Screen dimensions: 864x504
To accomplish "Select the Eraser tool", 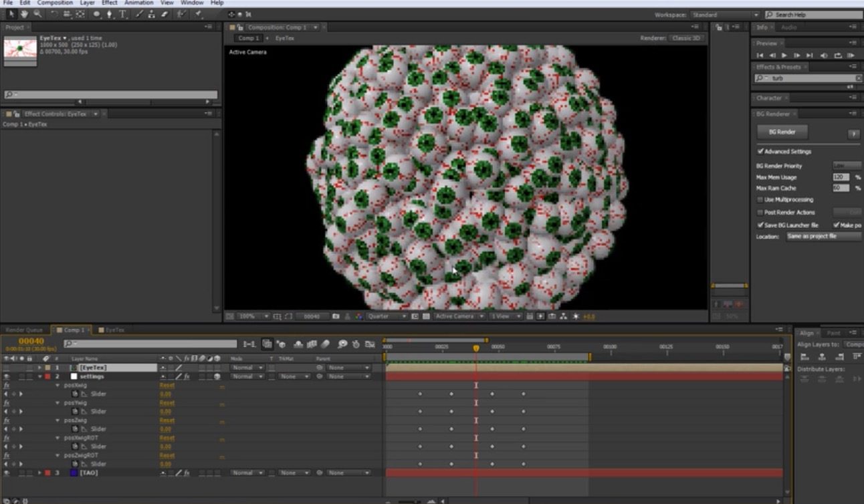I will (166, 14).
